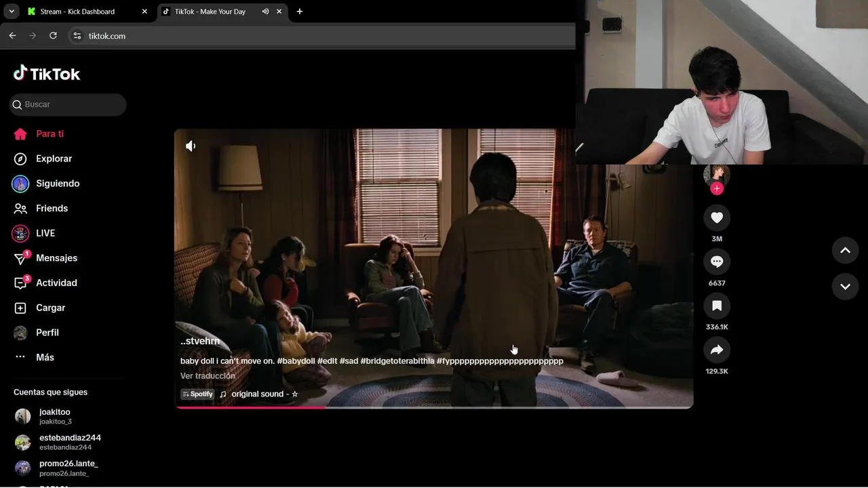868x488 pixels.
Task: Click the #bridgetoterabithia hashtag
Action: click(397, 361)
